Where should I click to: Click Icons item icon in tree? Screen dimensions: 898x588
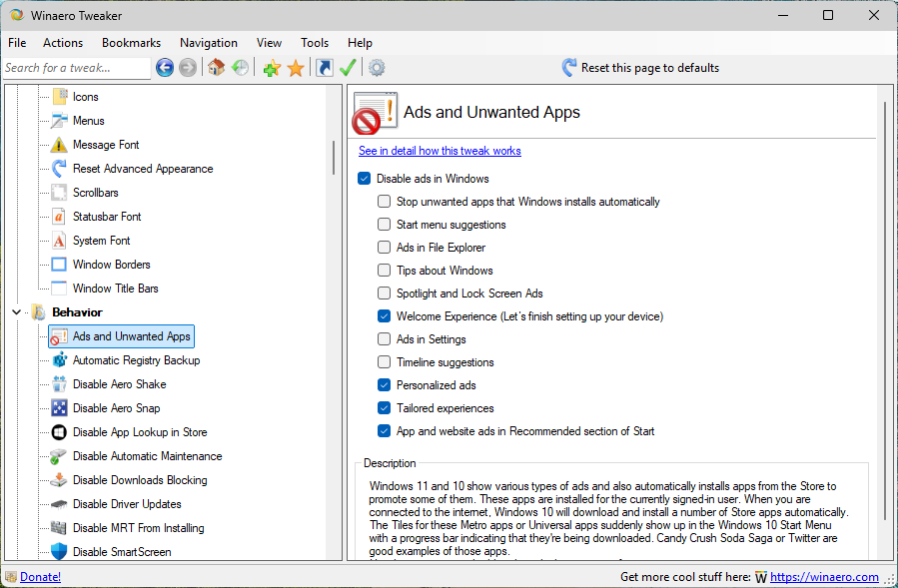(x=60, y=97)
